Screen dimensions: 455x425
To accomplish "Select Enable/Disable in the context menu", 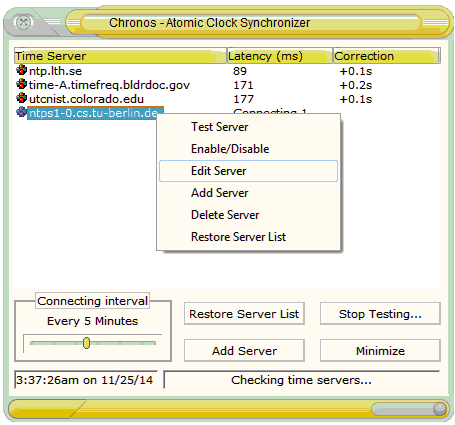I will (x=248, y=149).
